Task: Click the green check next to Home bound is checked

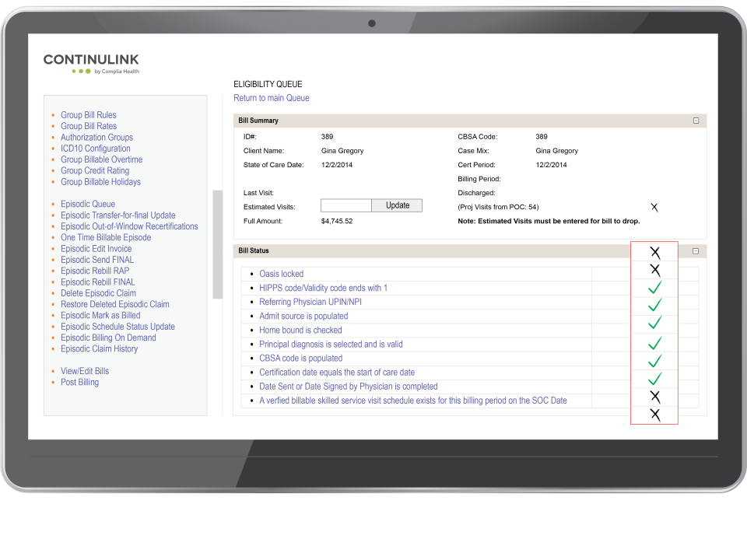Action: pyautogui.click(x=654, y=322)
